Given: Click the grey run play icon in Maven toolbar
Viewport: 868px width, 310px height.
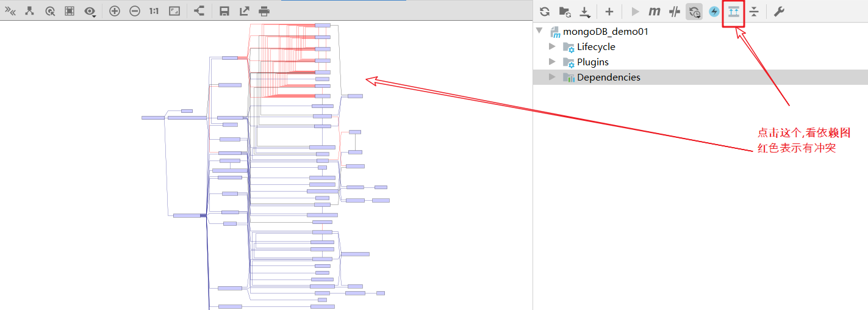Looking at the screenshot, I should (635, 11).
